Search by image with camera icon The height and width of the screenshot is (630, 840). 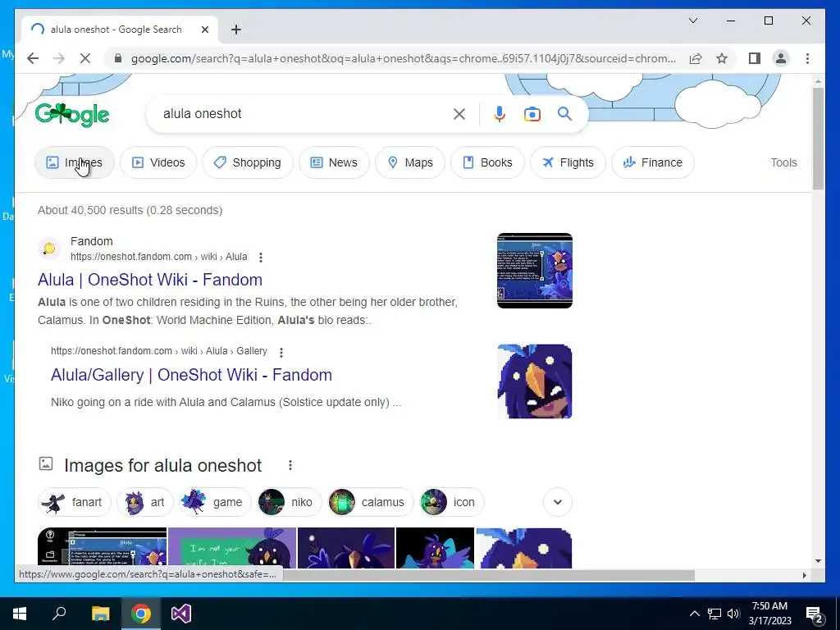click(532, 113)
